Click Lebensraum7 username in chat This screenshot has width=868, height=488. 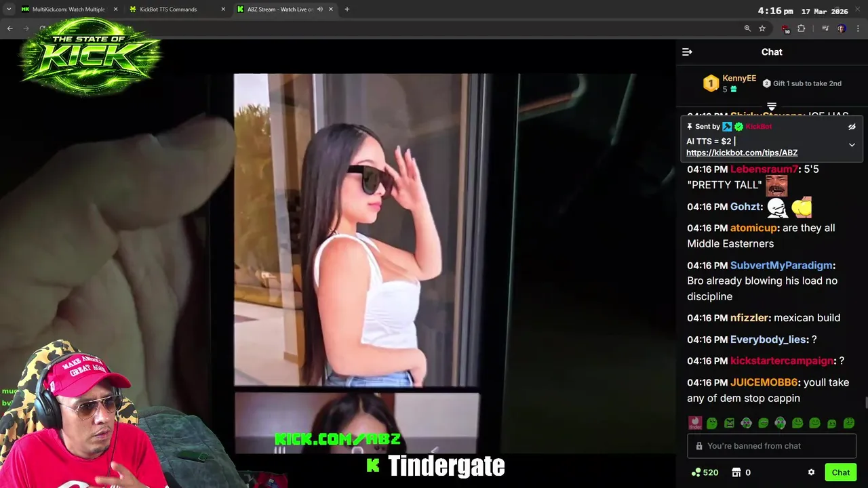(x=764, y=169)
